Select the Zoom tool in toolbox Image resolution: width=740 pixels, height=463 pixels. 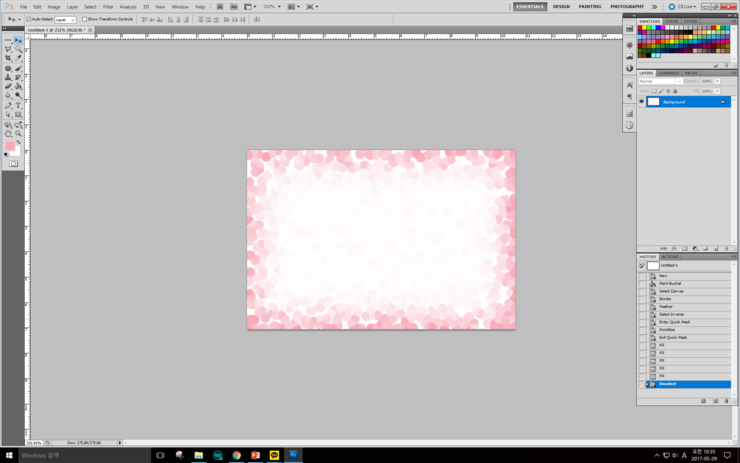pos(18,133)
